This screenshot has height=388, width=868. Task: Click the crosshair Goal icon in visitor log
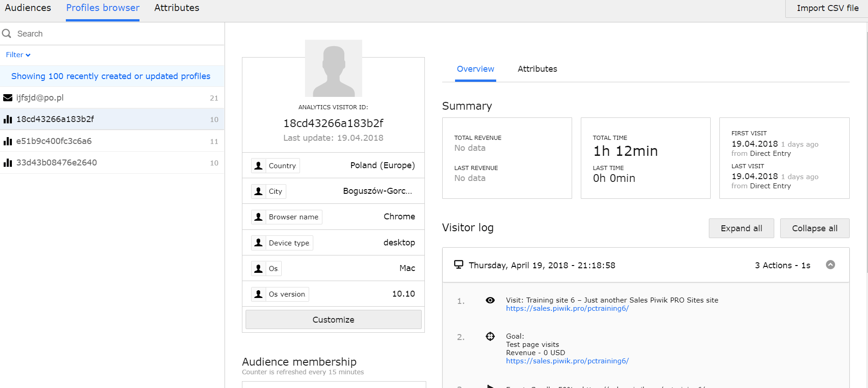click(x=490, y=336)
